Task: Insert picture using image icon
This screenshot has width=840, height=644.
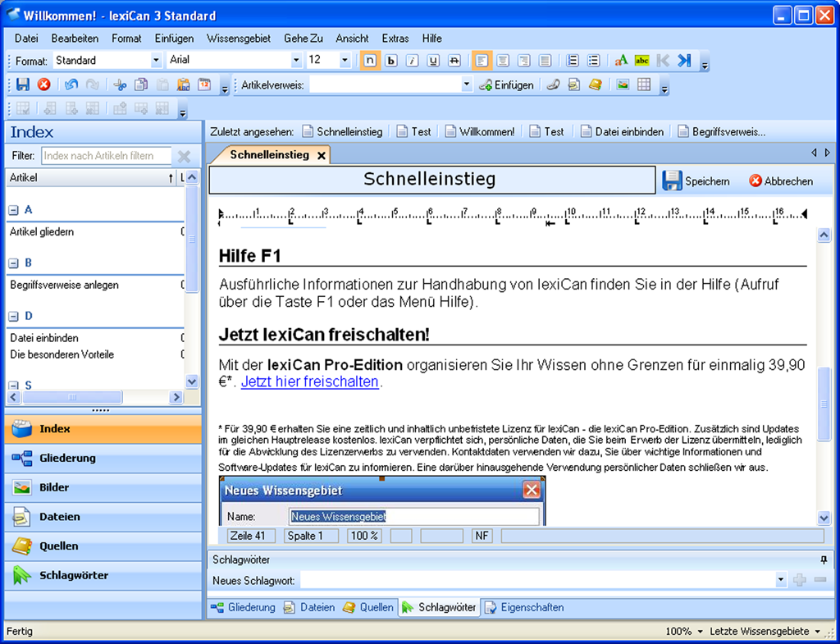Action: tap(623, 84)
